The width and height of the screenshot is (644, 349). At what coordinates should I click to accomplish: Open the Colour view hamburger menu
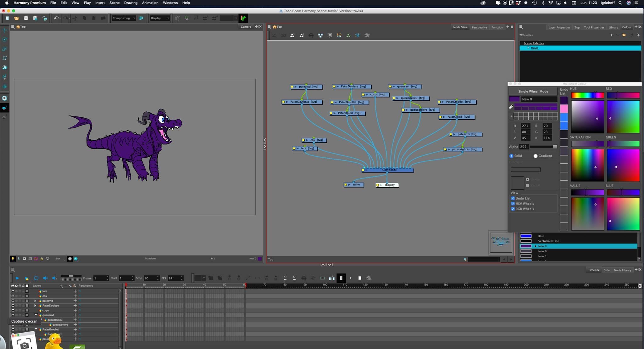(x=521, y=27)
